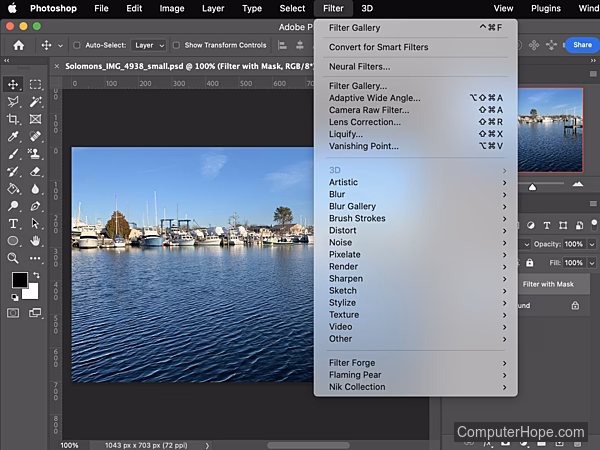Select the Brush tool
The height and width of the screenshot is (450, 600).
point(13,154)
